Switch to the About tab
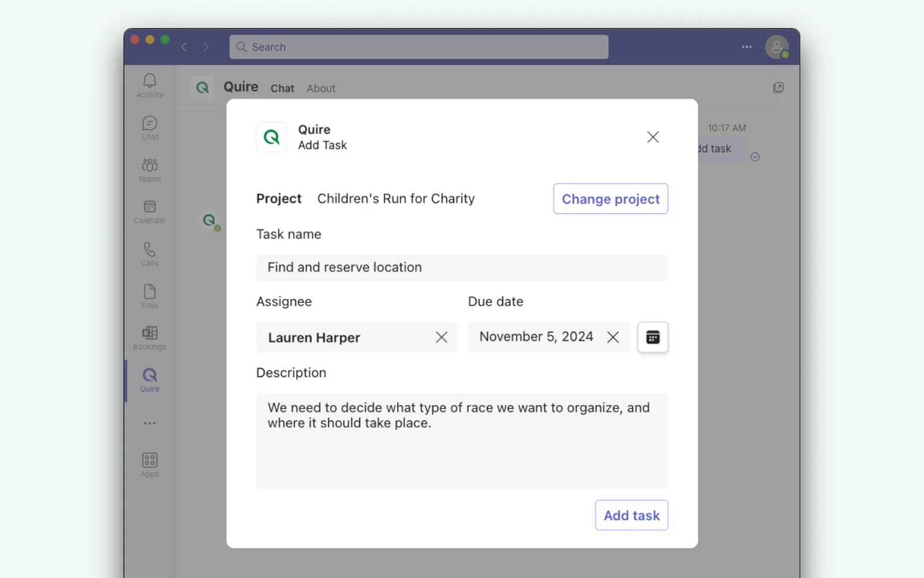 (x=321, y=88)
